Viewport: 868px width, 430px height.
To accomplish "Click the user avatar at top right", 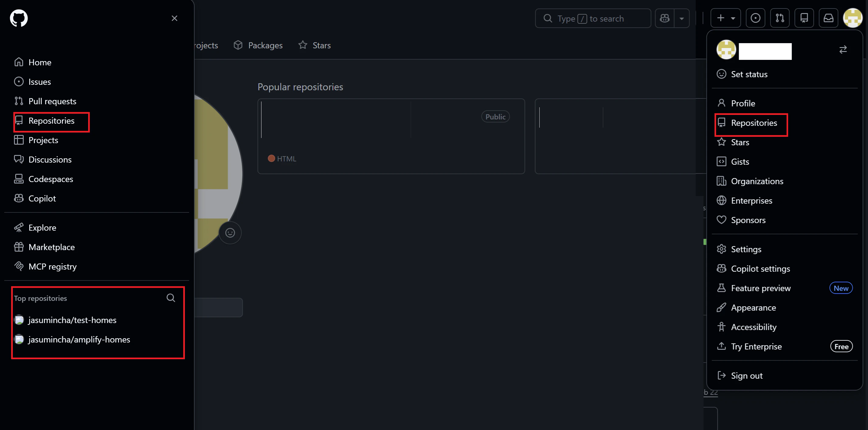I will [852, 18].
